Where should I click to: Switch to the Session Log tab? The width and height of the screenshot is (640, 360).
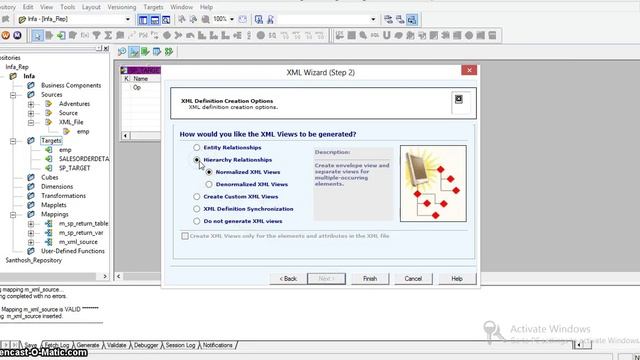pyautogui.click(x=180, y=345)
